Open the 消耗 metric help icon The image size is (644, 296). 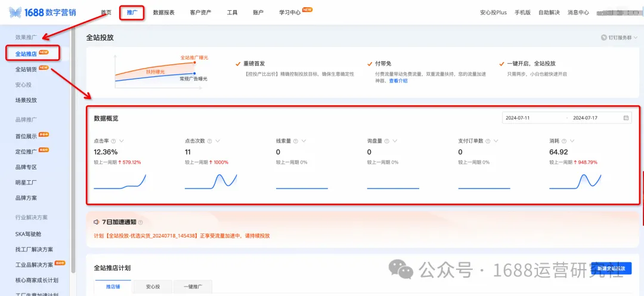tap(564, 141)
